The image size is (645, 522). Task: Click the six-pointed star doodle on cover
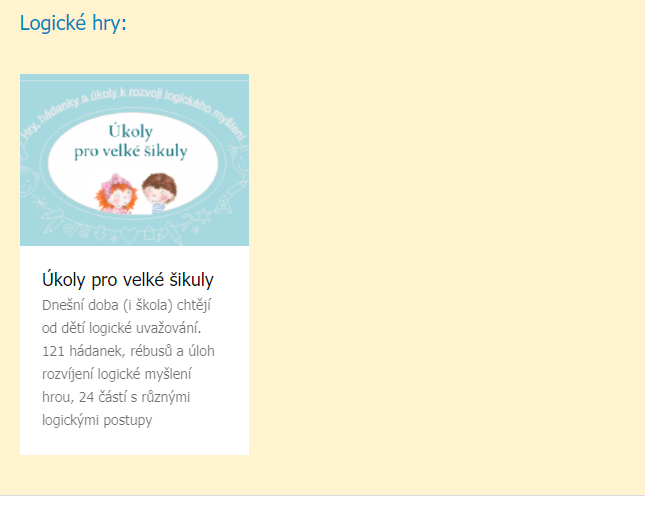(203, 216)
